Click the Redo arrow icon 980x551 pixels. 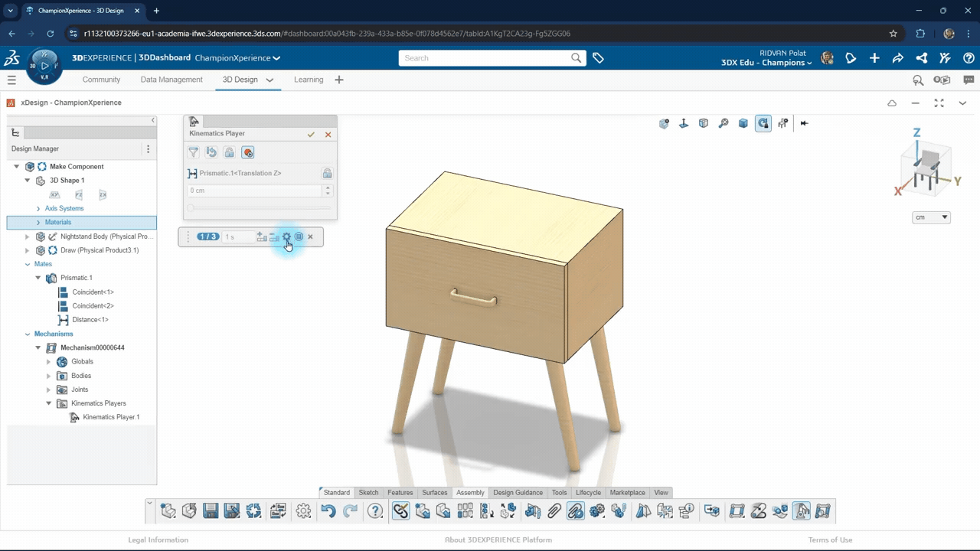(351, 511)
